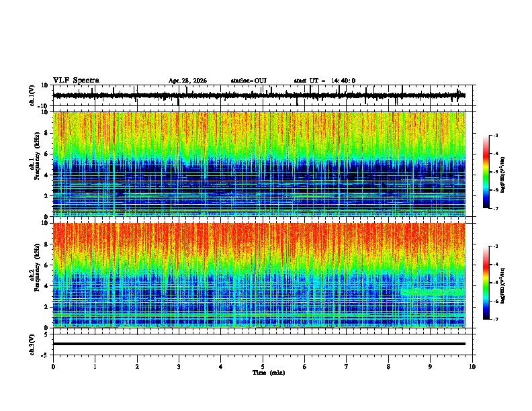Click the ch.1 spectrogram panel
Viewport: 532px width, 411px height.
tap(259, 164)
